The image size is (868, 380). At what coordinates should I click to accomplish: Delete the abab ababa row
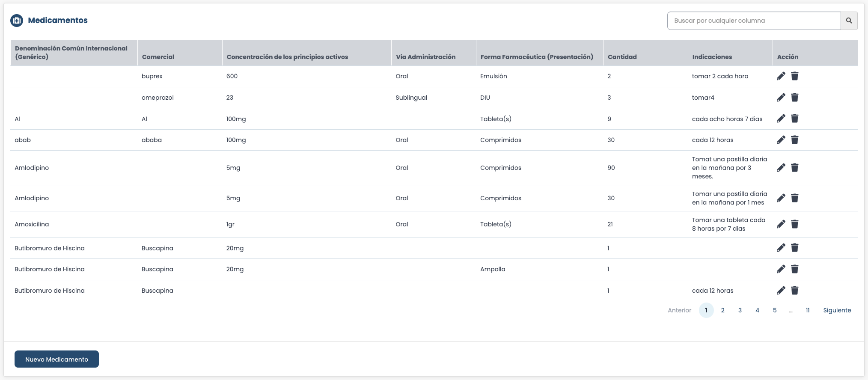795,140
